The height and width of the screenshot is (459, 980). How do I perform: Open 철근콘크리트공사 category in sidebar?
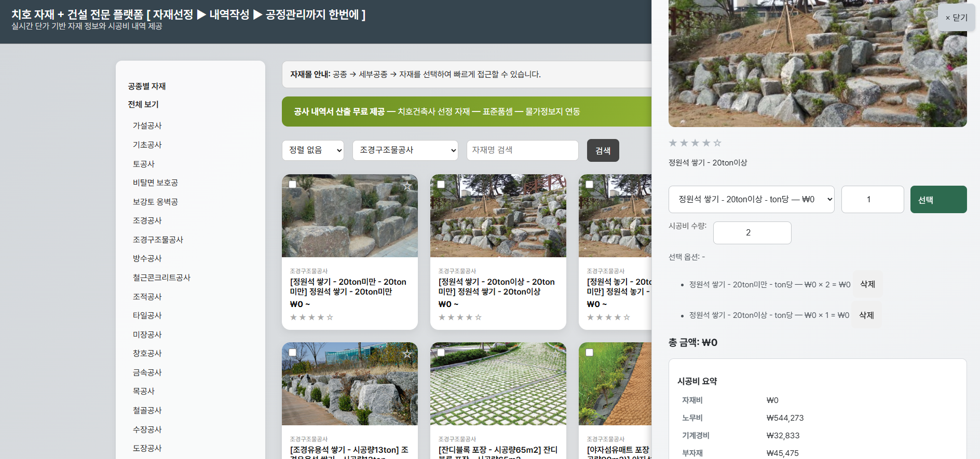(x=161, y=277)
